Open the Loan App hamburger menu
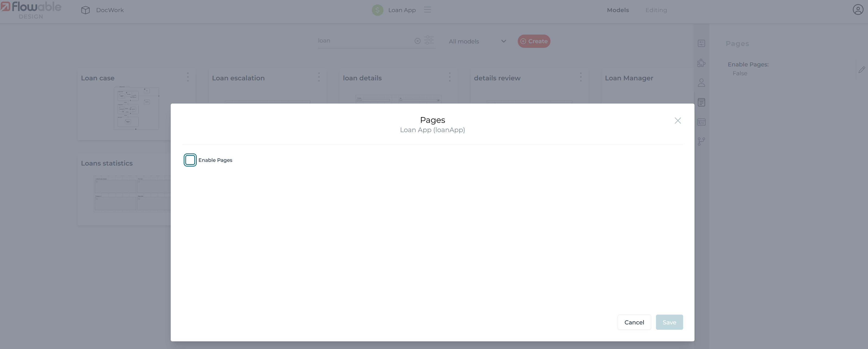 pos(427,10)
